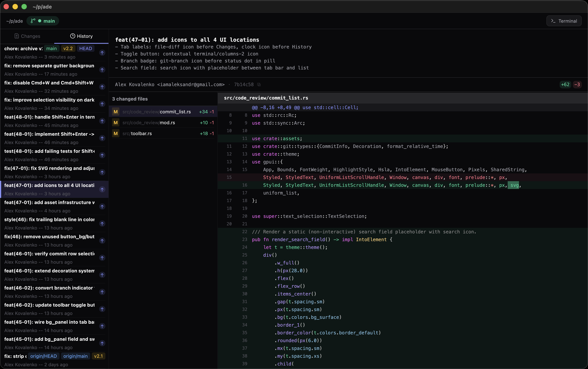
Task: Click git-branch icon in main pill
Action: tap(33, 21)
